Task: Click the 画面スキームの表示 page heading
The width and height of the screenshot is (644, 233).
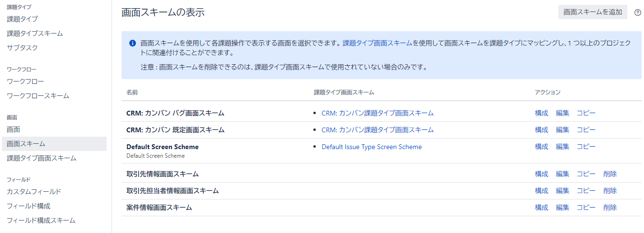Action: click(163, 12)
